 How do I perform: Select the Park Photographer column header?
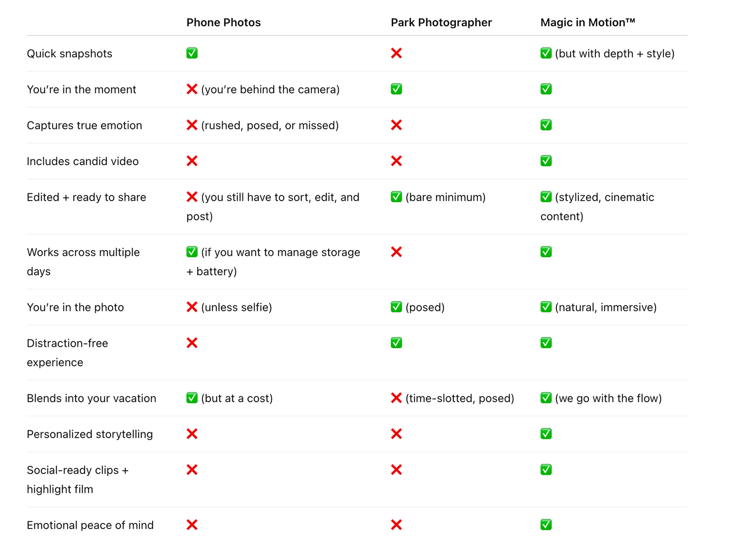(x=441, y=22)
